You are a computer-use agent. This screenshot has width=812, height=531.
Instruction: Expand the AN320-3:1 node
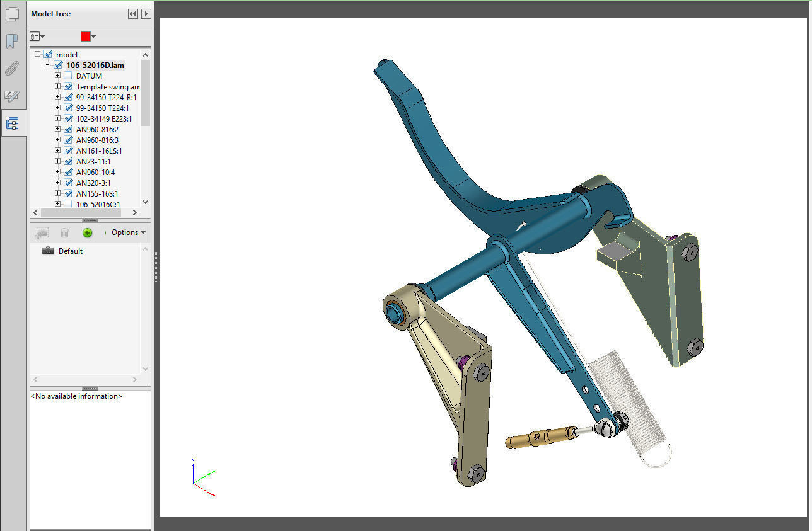pos(58,183)
